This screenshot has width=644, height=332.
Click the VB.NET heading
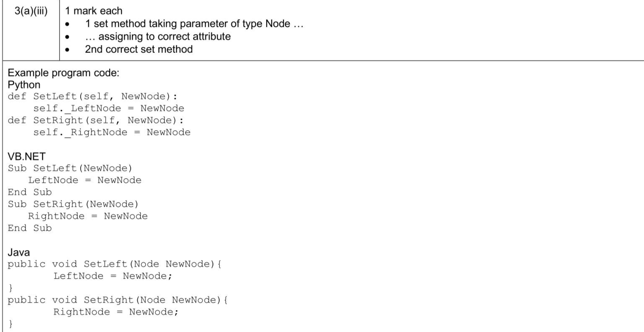(26, 157)
